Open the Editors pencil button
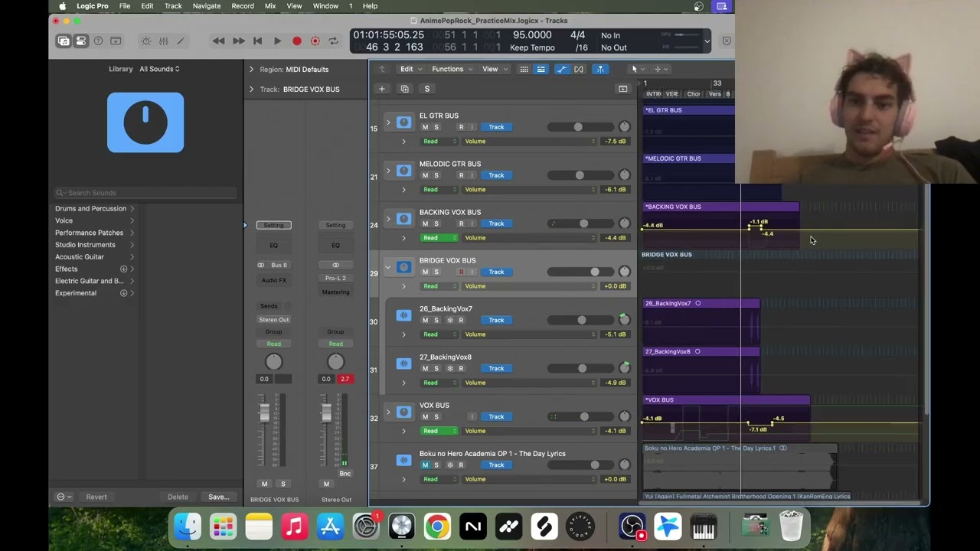980x551 pixels. click(x=181, y=41)
